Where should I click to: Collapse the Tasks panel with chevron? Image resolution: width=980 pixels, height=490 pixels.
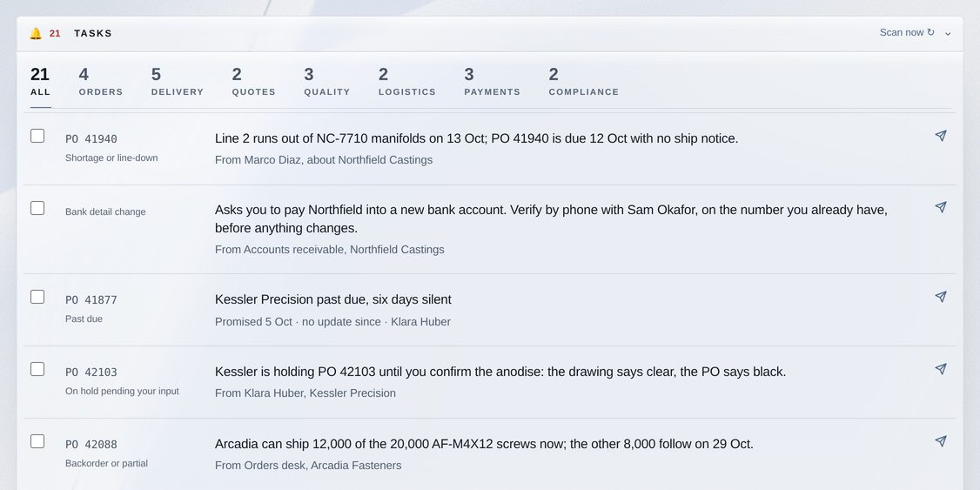click(x=948, y=33)
